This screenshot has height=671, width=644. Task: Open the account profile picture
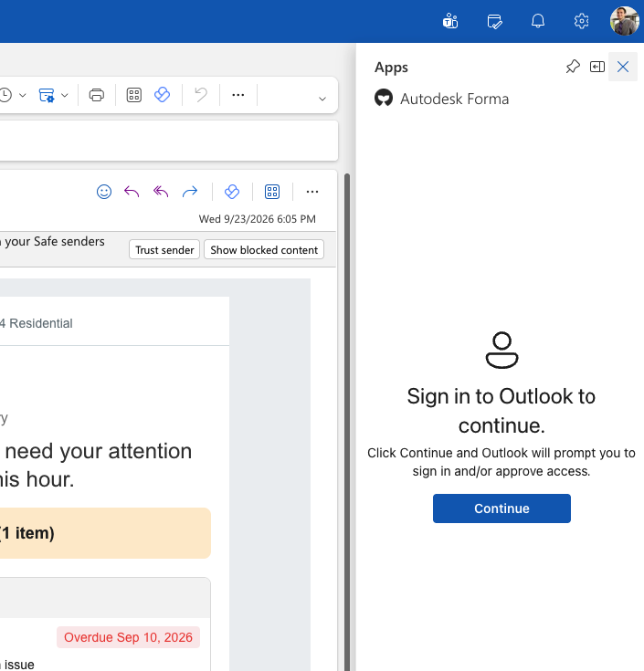point(624,20)
